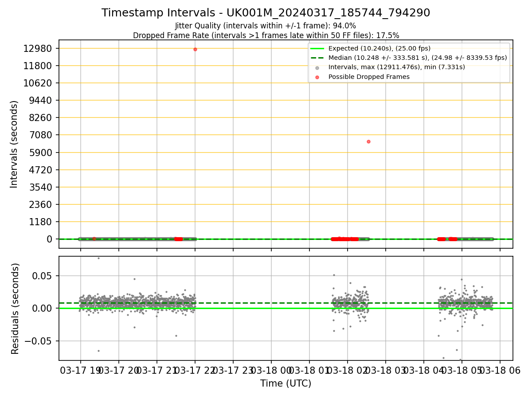532x399 pixels.
Task: Click the −0.05 residuals tick label
Action: tap(38, 341)
